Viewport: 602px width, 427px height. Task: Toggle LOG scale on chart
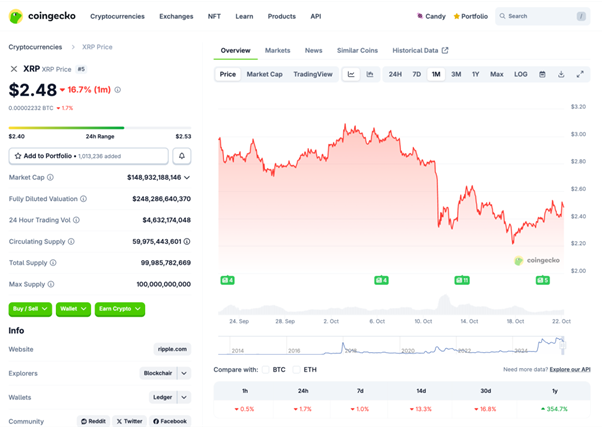coord(521,74)
